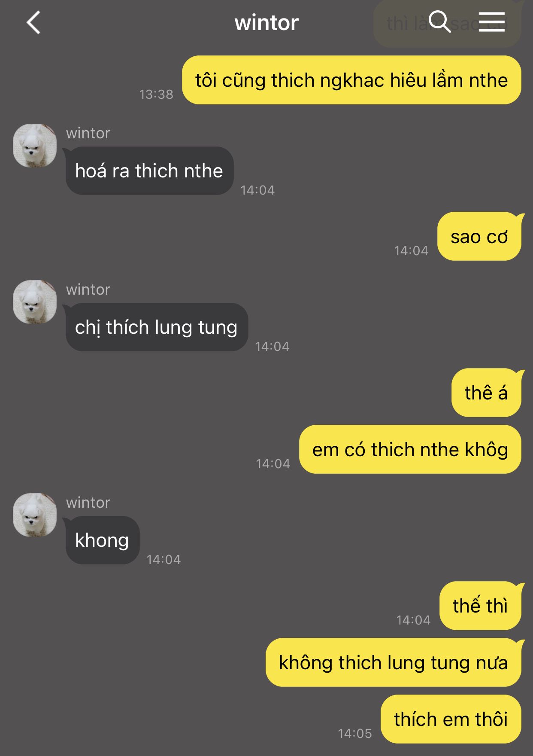533x756 pixels.
Task: Select the 'thê á' message bubble
Action: 486,393
